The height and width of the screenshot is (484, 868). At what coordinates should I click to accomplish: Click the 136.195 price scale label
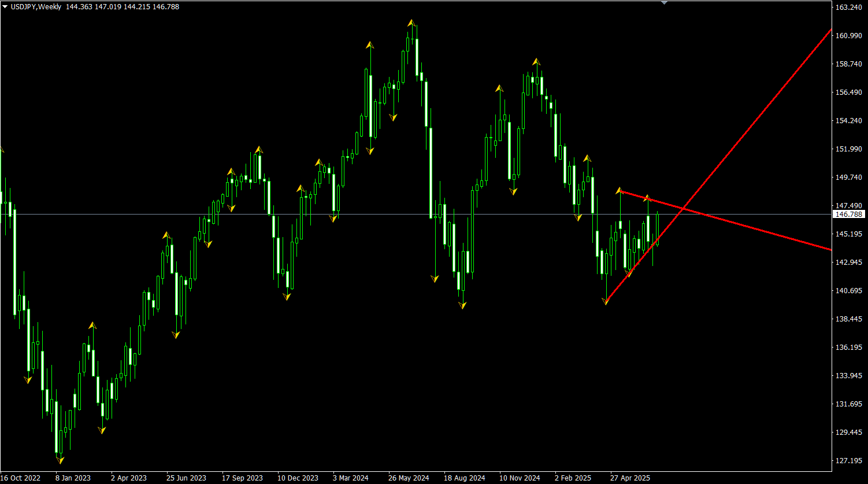click(x=848, y=347)
